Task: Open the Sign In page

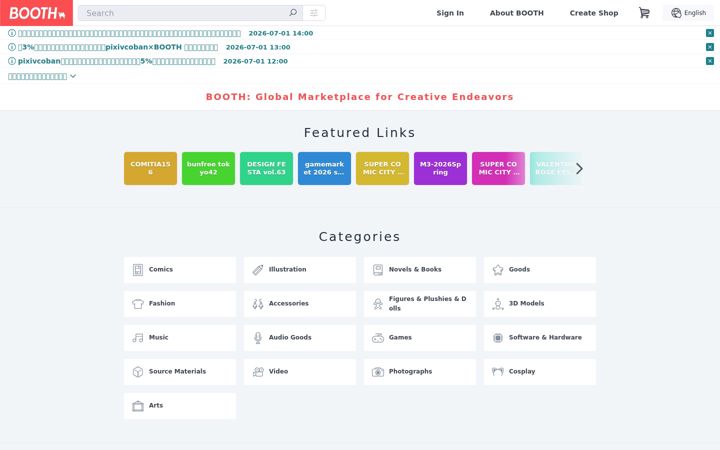Action: pyautogui.click(x=450, y=13)
